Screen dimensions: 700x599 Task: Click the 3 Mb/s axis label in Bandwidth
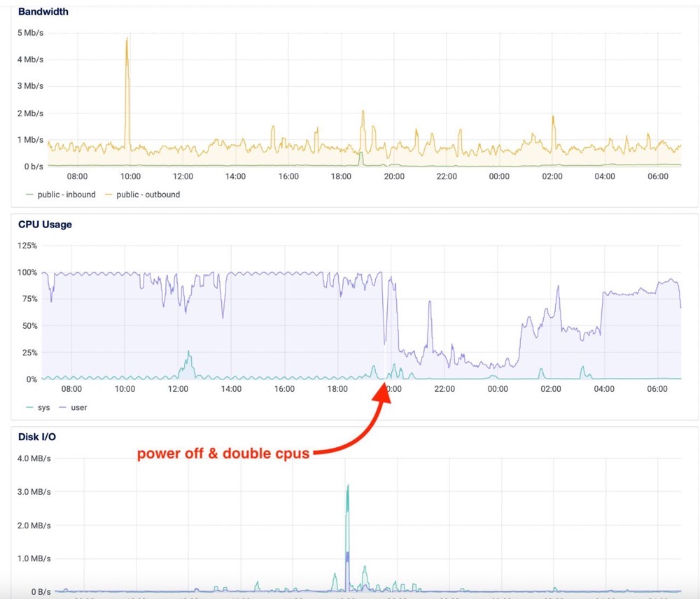click(x=30, y=85)
